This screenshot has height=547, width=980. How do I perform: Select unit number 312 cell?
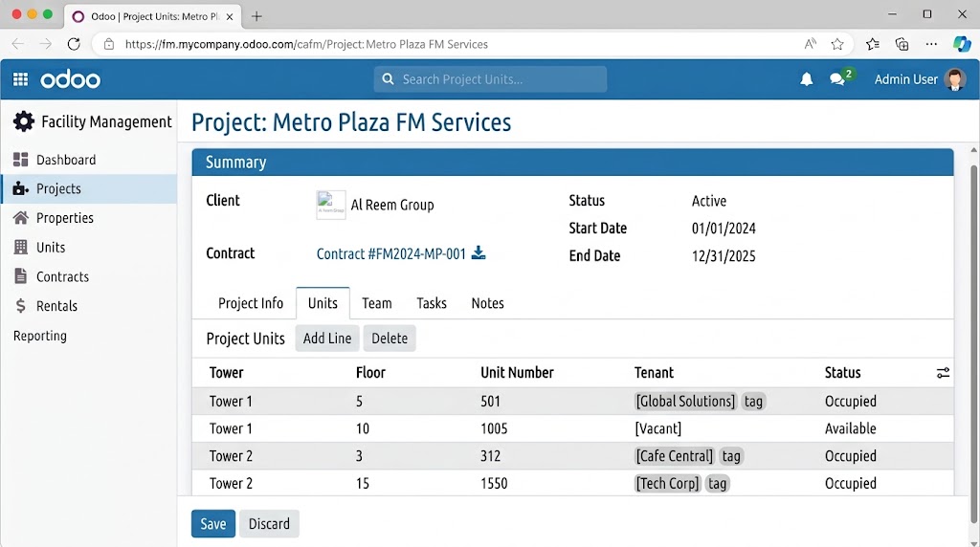click(490, 456)
